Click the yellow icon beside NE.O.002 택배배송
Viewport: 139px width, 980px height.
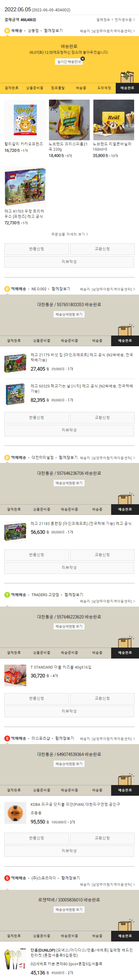pyautogui.click(x=7, y=289)
